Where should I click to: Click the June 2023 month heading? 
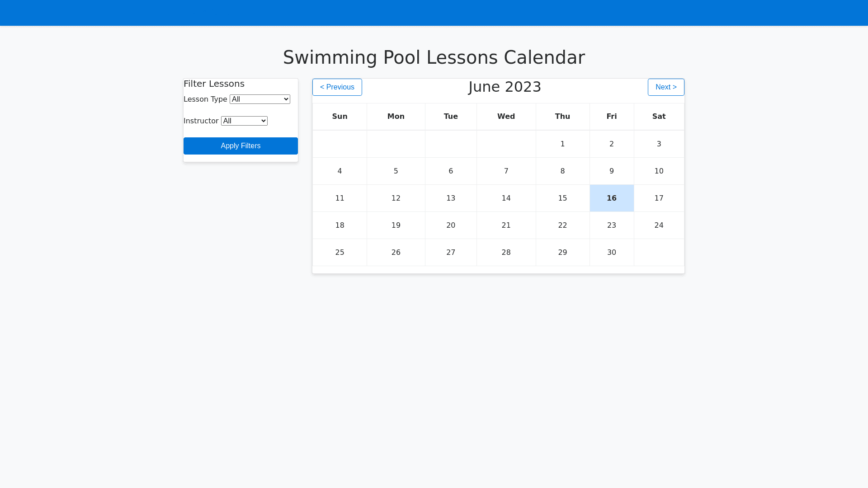(505, 87)
